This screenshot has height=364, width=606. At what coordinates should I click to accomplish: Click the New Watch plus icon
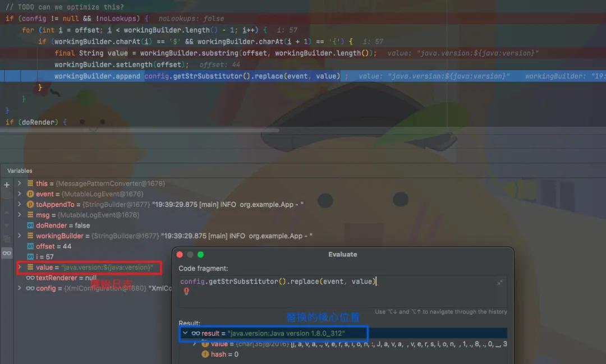[7, 185]
